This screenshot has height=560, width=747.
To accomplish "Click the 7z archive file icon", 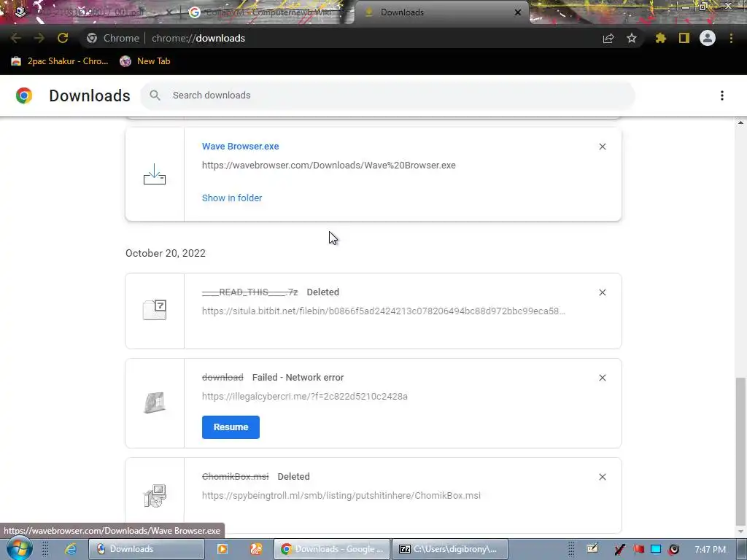I will click(x=155, y=310).
